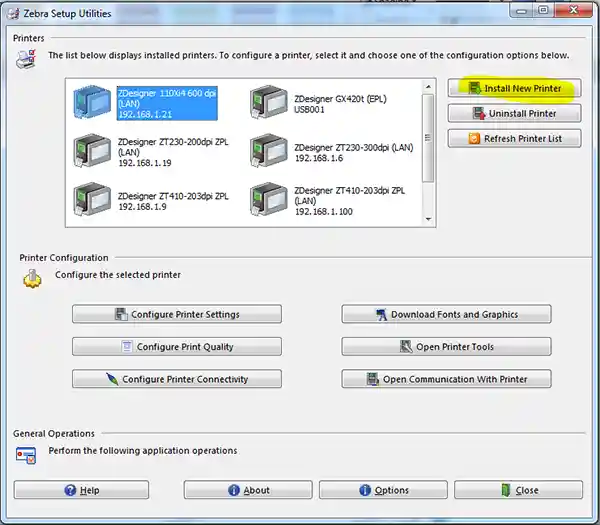Screen dimensions: 600x525
Task: Minimize the Zebra Setup Utilities window
Action: pyautogui.click(x=521, y=10)
